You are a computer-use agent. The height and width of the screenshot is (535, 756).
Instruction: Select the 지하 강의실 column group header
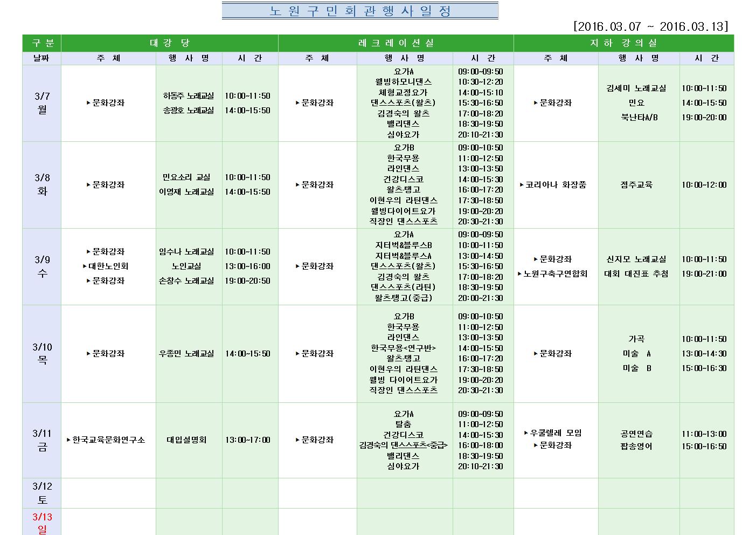pos(623,43)
